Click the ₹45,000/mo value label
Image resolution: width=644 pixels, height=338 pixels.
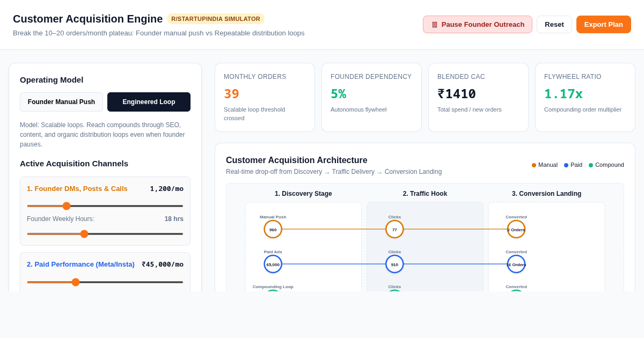click(x=163, y=264)
